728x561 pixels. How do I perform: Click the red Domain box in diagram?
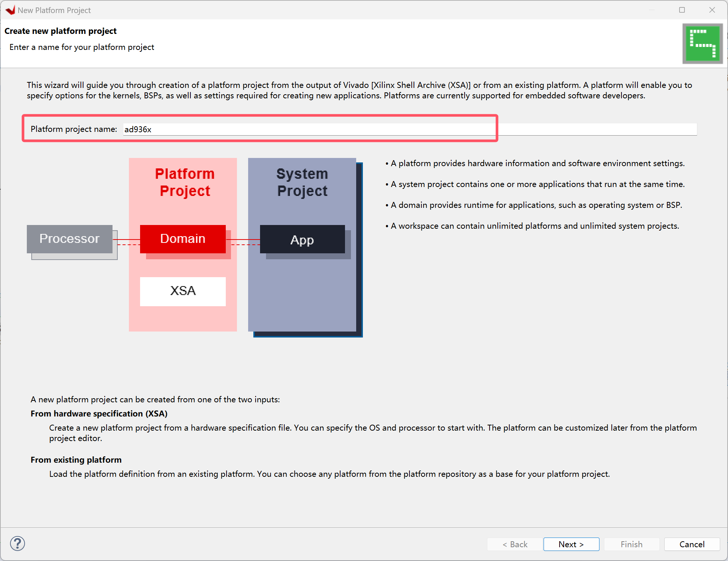point(183,239)
